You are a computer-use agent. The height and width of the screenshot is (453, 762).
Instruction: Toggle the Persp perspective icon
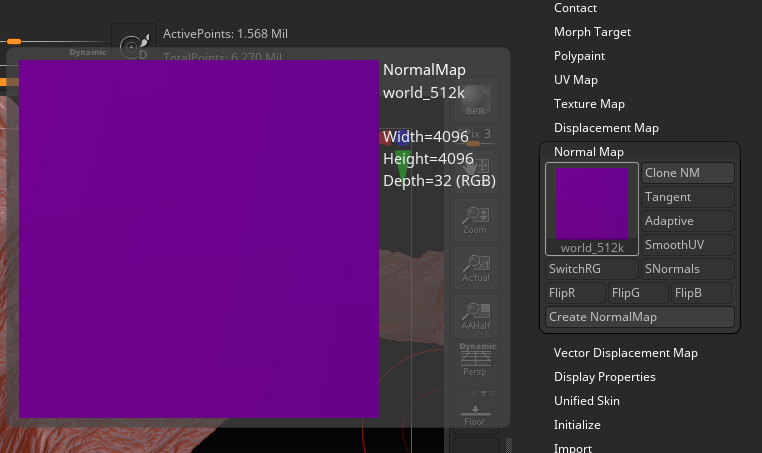pyautogui.click(x=475, y=360)
